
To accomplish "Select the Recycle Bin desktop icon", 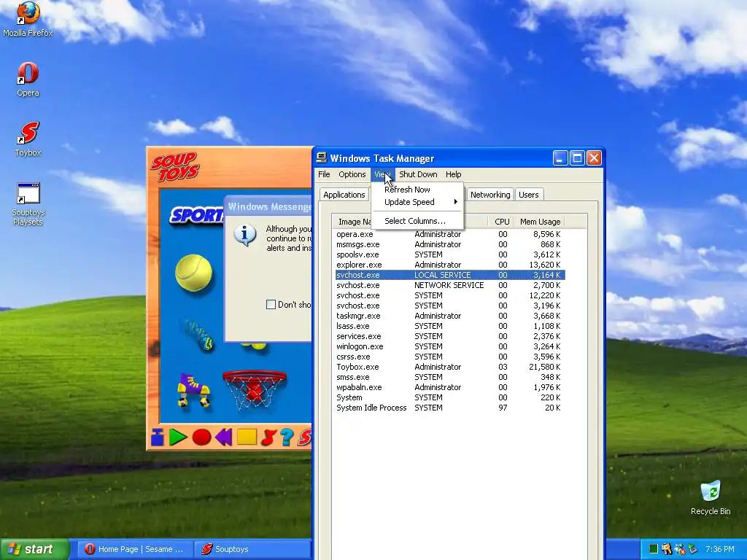I will pos(711,498).
